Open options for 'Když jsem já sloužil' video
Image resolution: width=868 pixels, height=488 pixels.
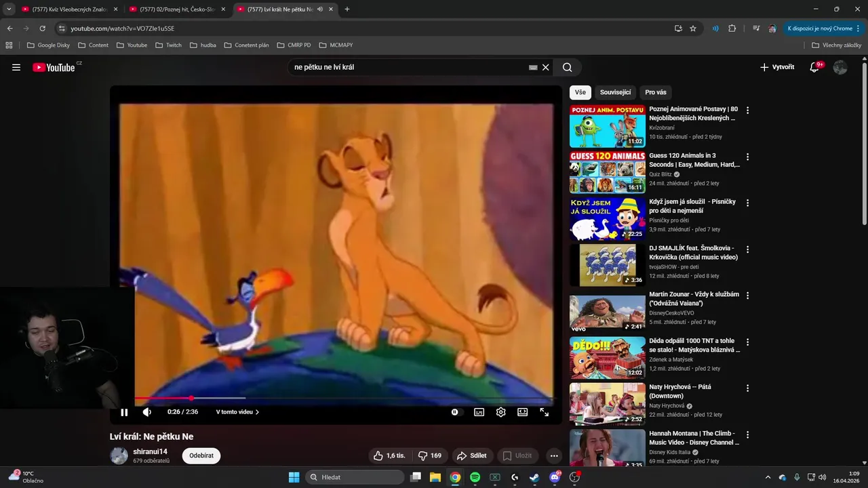click(x=747, y=203)
